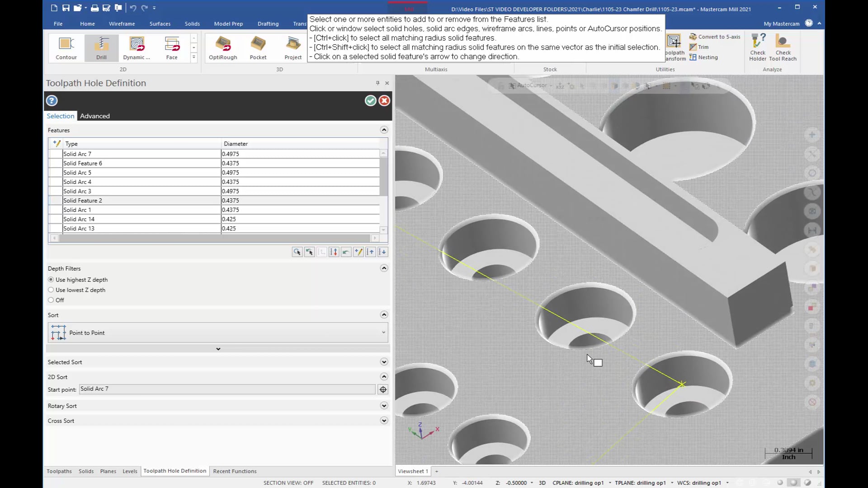Click the Viewsheet 1 tab

click(413, 471)
